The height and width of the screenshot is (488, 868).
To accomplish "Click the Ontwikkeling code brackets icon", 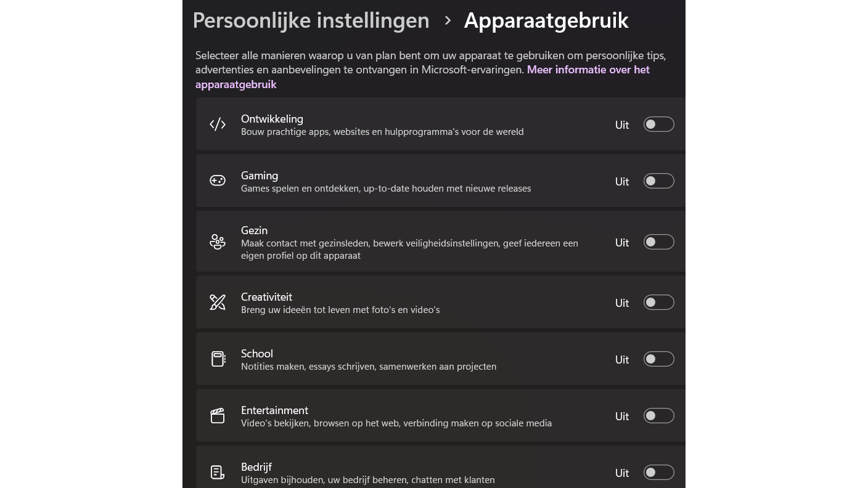I will 218,124.
